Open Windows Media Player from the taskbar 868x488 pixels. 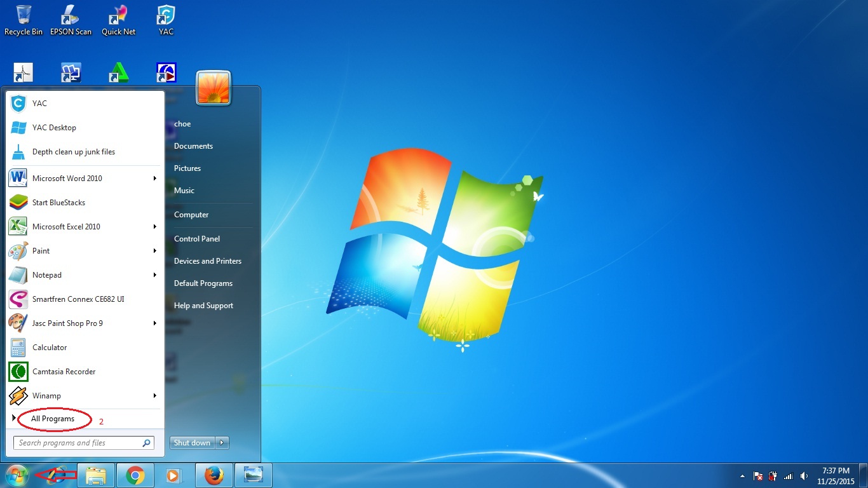click(173, 475)
